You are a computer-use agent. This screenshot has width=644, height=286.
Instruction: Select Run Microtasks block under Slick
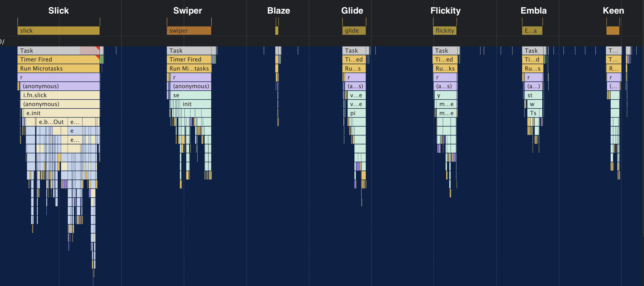click(58, 68)
